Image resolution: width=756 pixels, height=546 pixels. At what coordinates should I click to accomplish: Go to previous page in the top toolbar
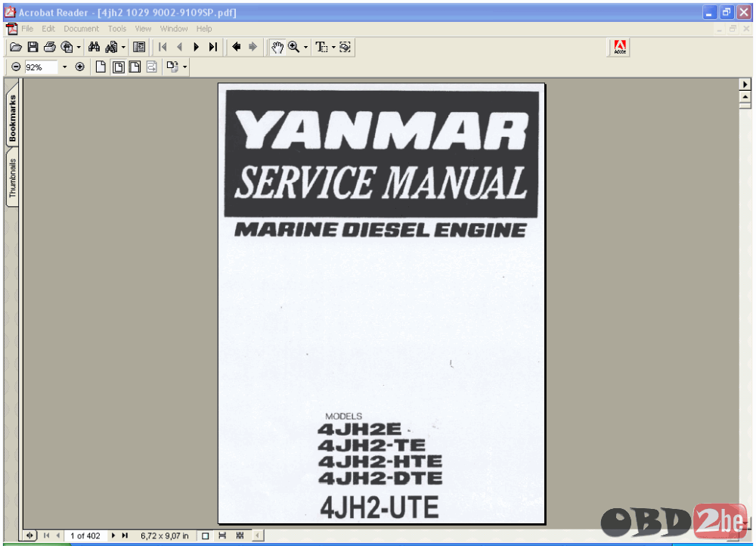pyautogui.click(x=180, y=48)
